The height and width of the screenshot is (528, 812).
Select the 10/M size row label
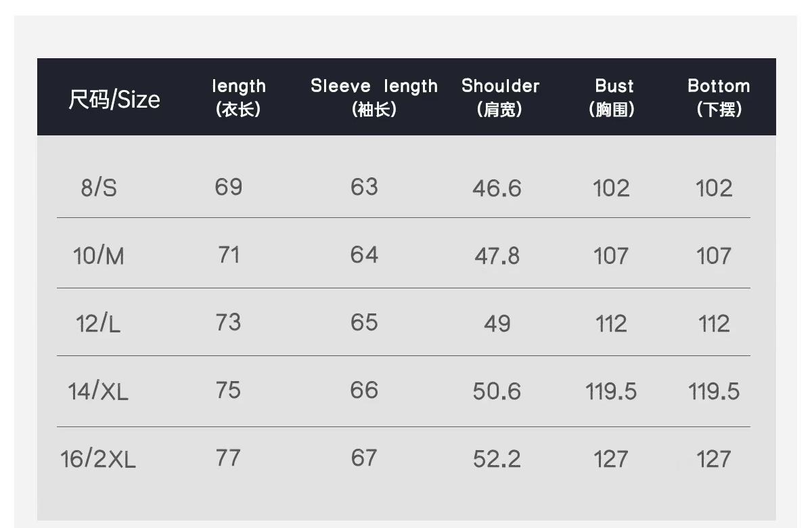click(x=99, y=256)
